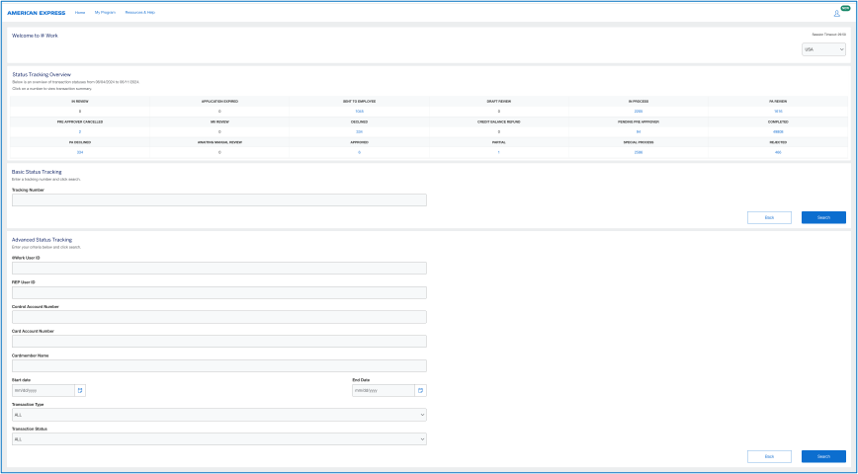Open the Completed transactions count link
The image size is (858, 474).
[x=778, y=132]
